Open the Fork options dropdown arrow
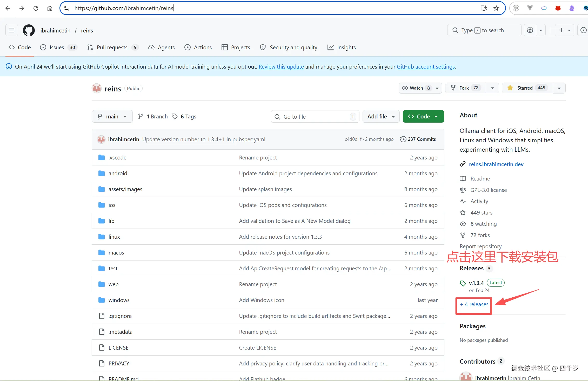This screenshot has width=588, height=381. pyautogui.click(x=492, y=88)
